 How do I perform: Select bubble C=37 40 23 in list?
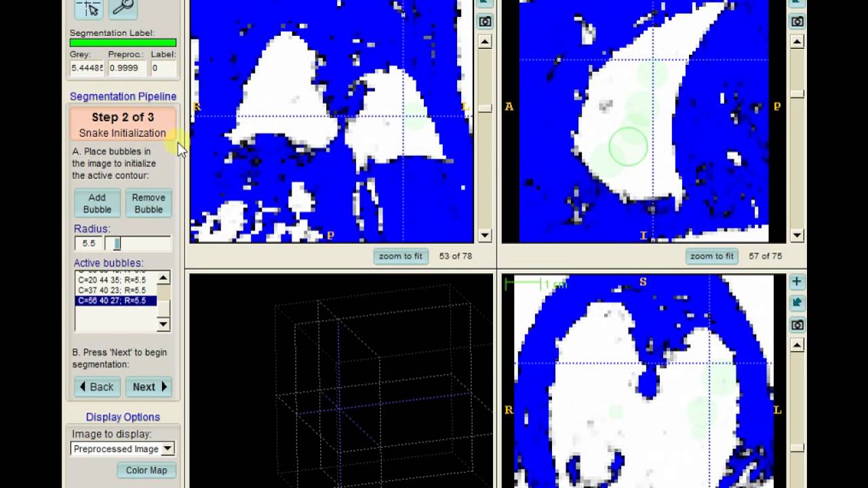(117, 290)
